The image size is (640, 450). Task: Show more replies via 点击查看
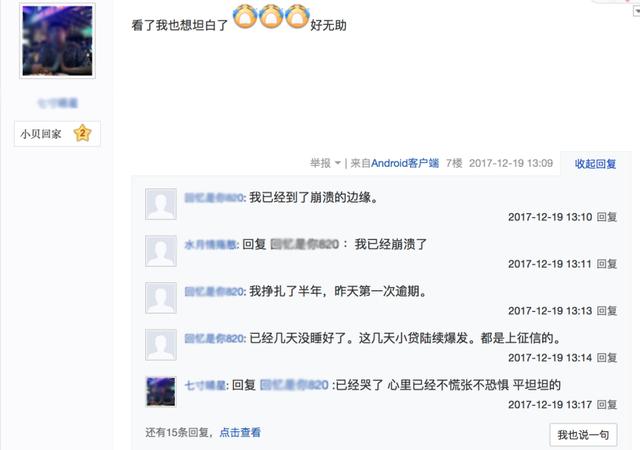240,432
